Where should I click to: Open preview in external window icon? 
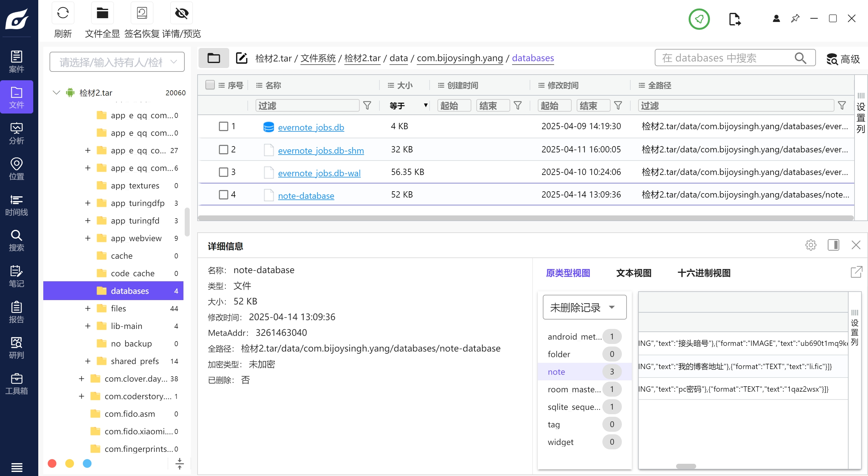click(856, 272)
